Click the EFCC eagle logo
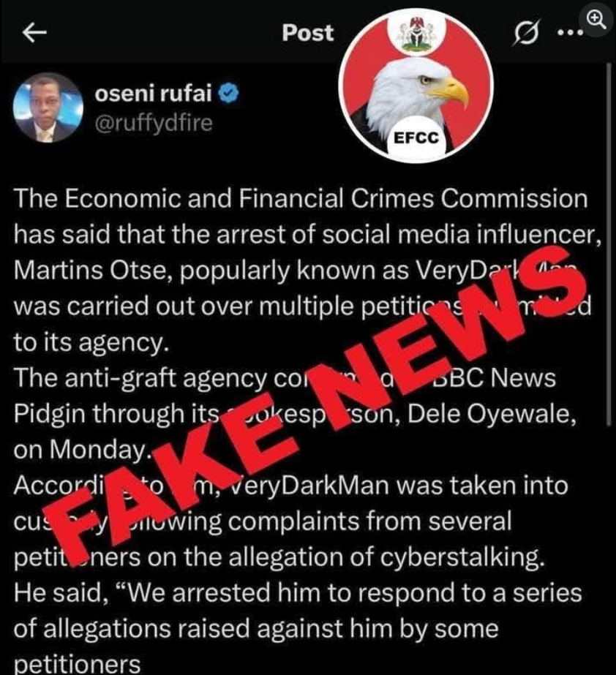 (416, 86)
